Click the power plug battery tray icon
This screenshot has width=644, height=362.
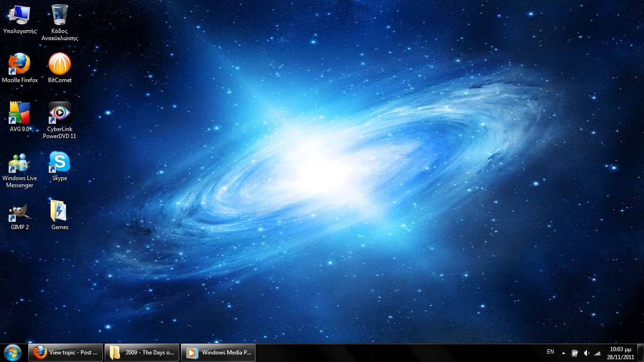575,353
